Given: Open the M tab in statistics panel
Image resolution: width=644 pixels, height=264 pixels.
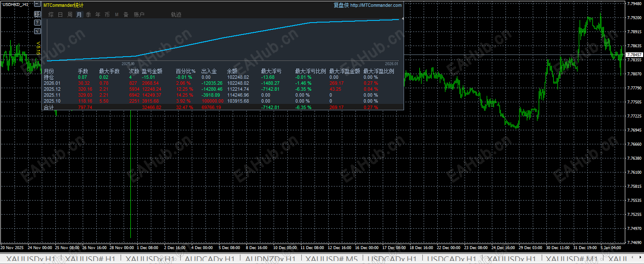Looking at the screenshot, I should tap(117, 14).
